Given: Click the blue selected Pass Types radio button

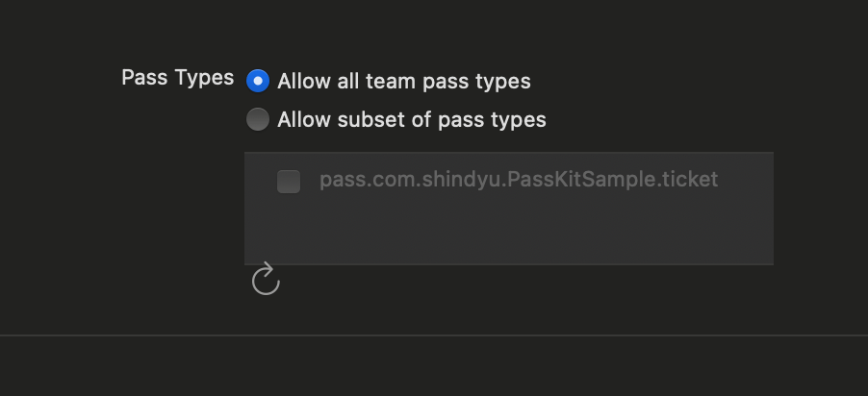Looking at the screenshot, I should [x=258, y=81].
